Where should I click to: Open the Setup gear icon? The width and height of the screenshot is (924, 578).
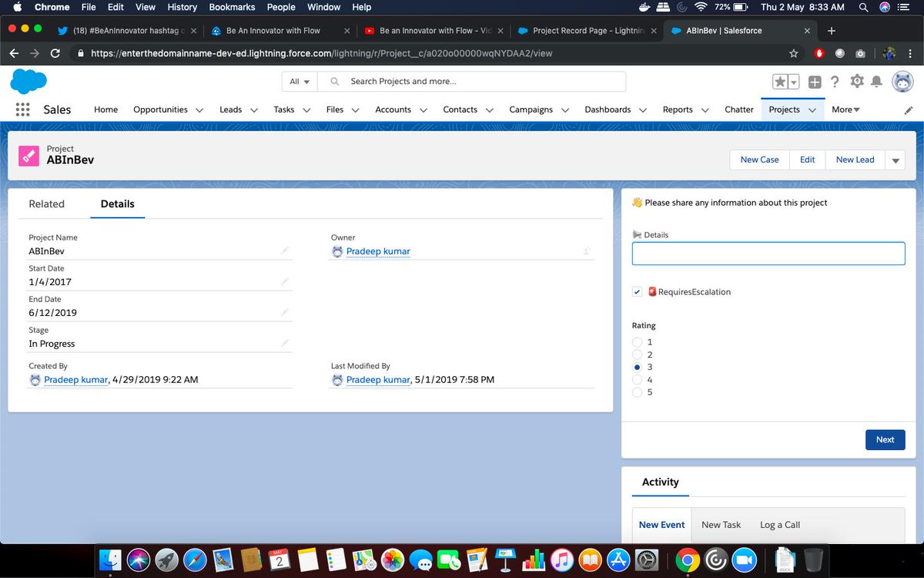(856, 82)
